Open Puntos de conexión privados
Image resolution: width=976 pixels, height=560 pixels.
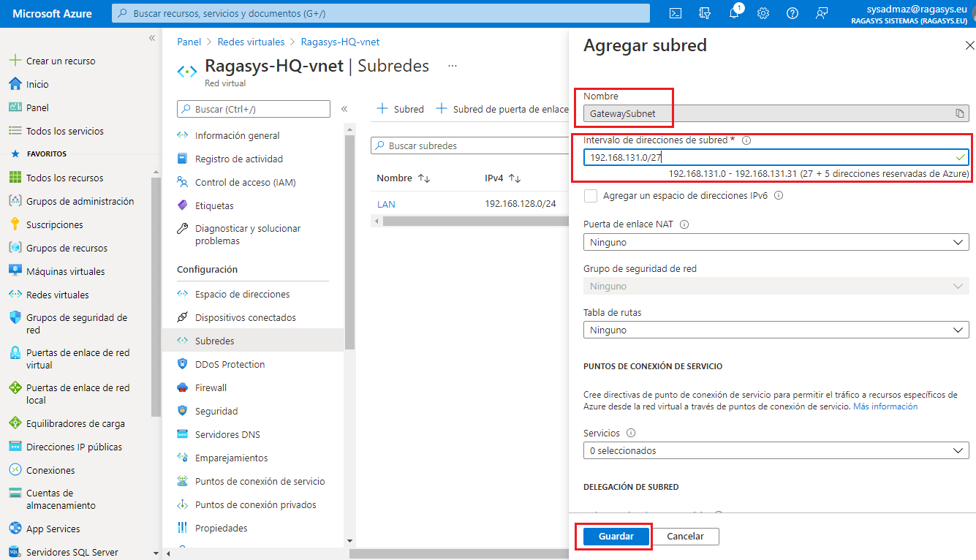click(256, 504)
